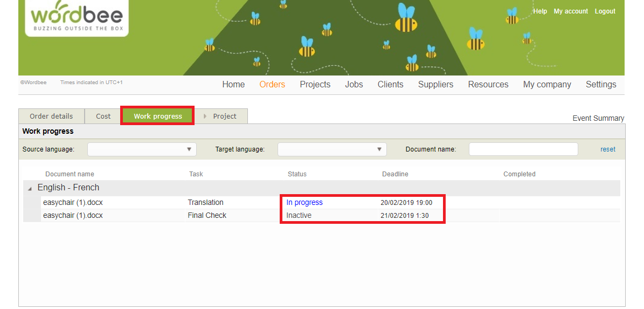Go to the Project tab

pyautogui.click(x=224, y=116)
